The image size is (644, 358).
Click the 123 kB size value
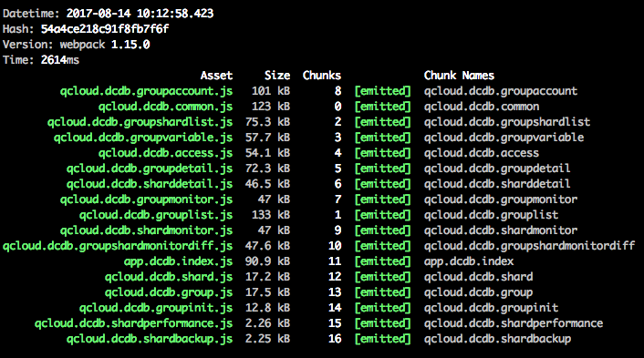point(271,107)
